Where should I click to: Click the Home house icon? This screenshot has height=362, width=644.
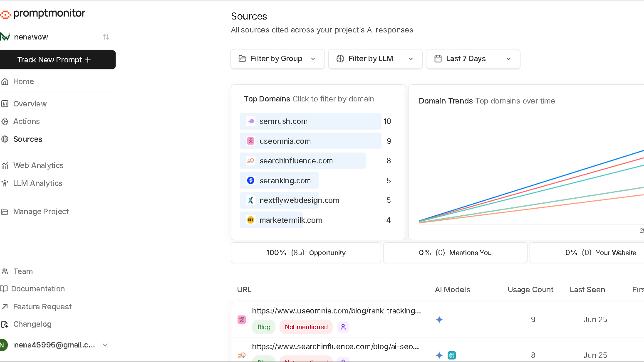(5, 82)
